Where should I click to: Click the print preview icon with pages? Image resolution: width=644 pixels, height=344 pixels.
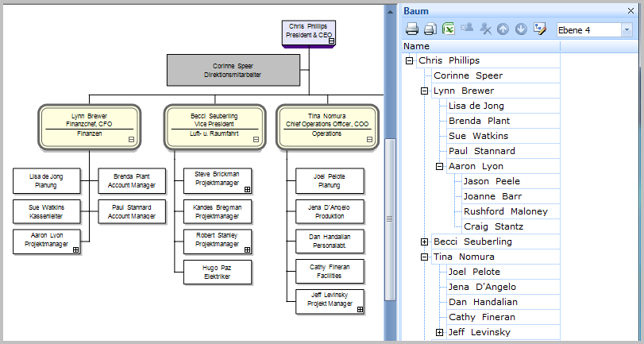430,29
